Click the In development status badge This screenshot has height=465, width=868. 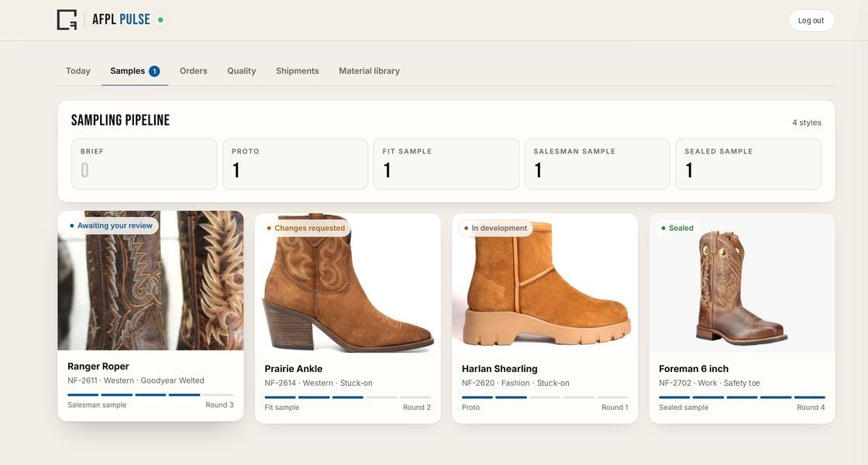[495, 228]
